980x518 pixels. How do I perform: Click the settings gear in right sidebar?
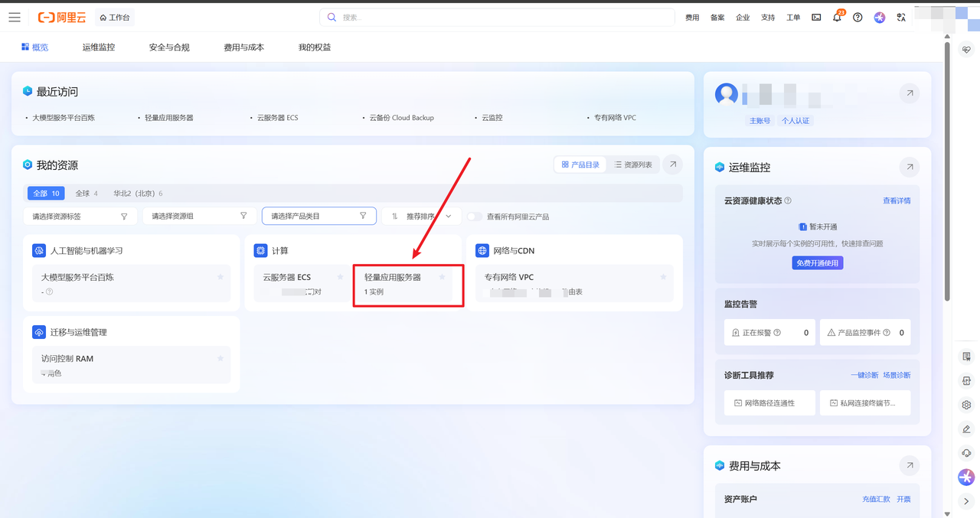point(967,405)
